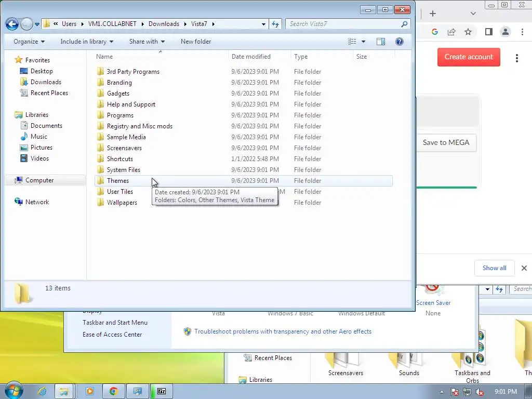Image resolution: width=532 pixels, height=399 pixels.
Task: Click Create account in Chrome
Action: click(x=469, y=57)
